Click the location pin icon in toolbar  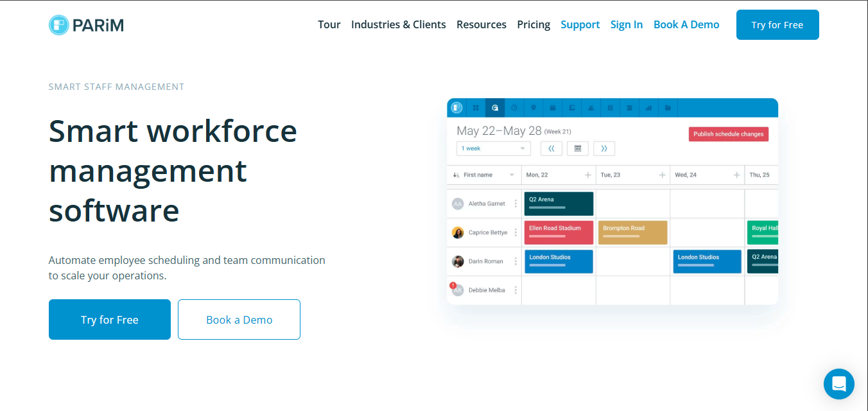click(533, 108)
